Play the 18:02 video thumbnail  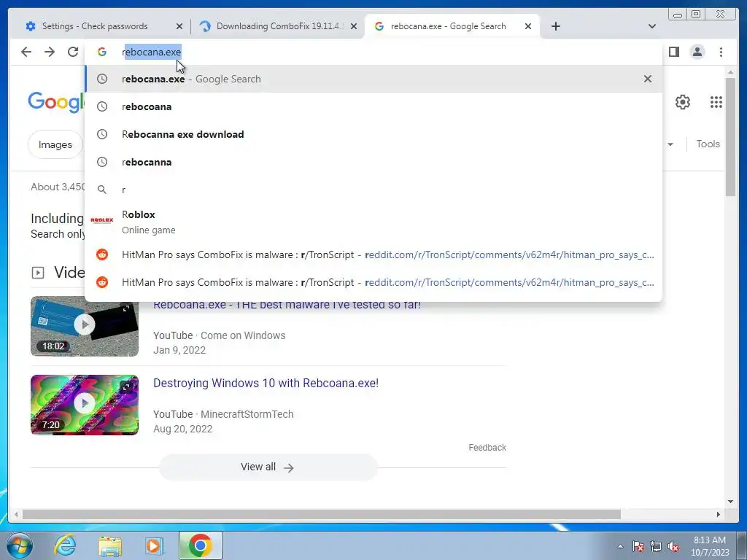[x=85, y=326]
